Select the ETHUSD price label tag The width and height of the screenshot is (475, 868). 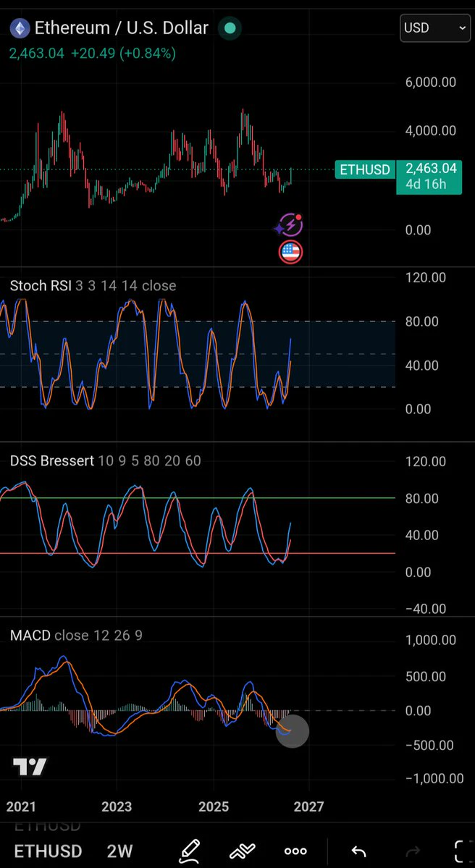click(365, 169)
